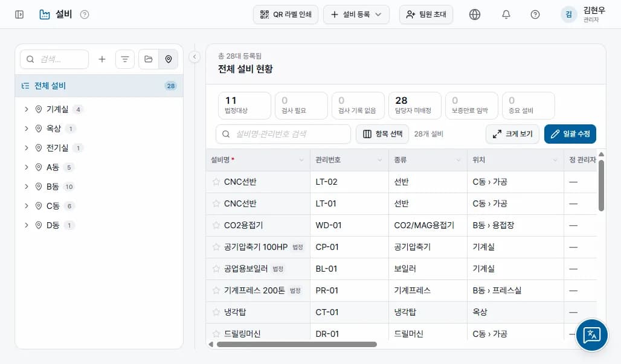Open the 설비 등록 dropdown

(356, 14)
